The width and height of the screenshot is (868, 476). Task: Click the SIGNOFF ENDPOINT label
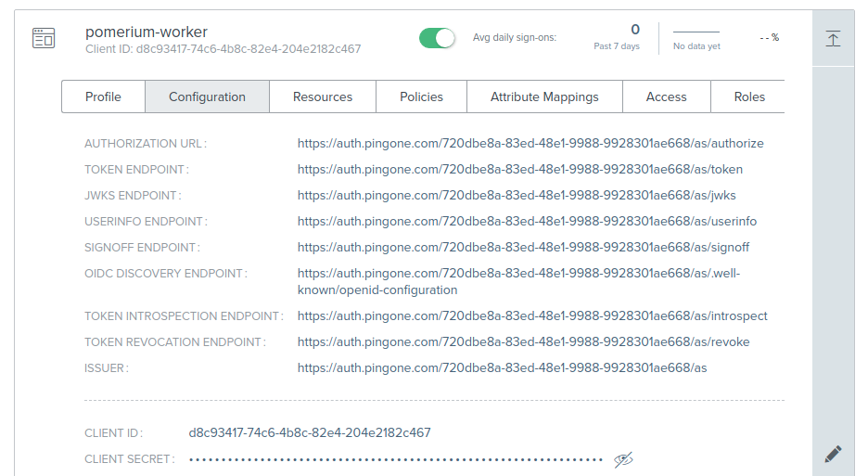point(142,248)
